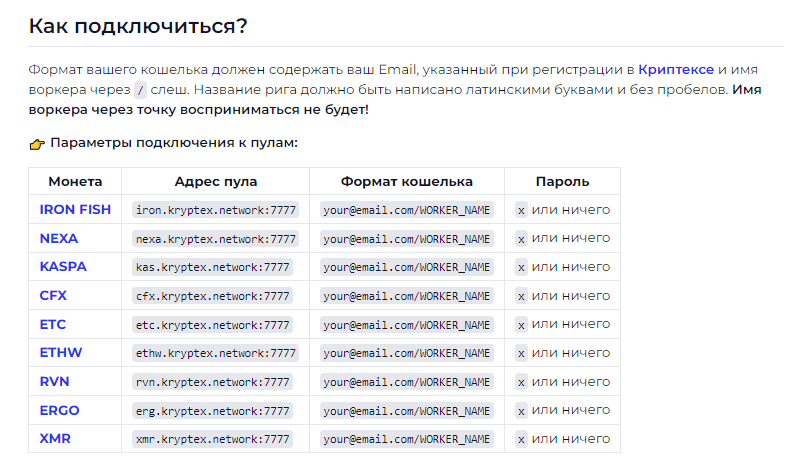Click the Адрес пула column header
This screenshot has width=801, height=463.
point(216,181)
